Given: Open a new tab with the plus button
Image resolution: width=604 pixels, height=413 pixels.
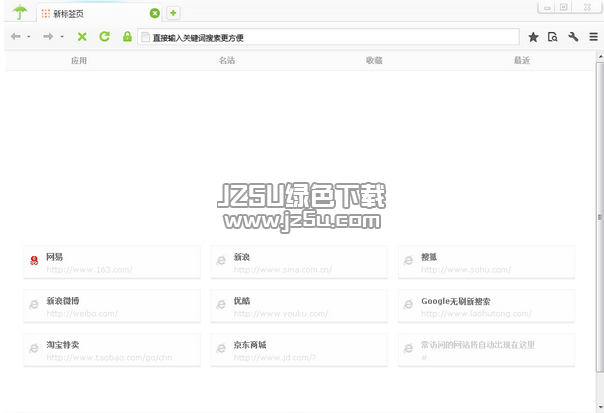Looking at the screenshot, I should 173,13.
